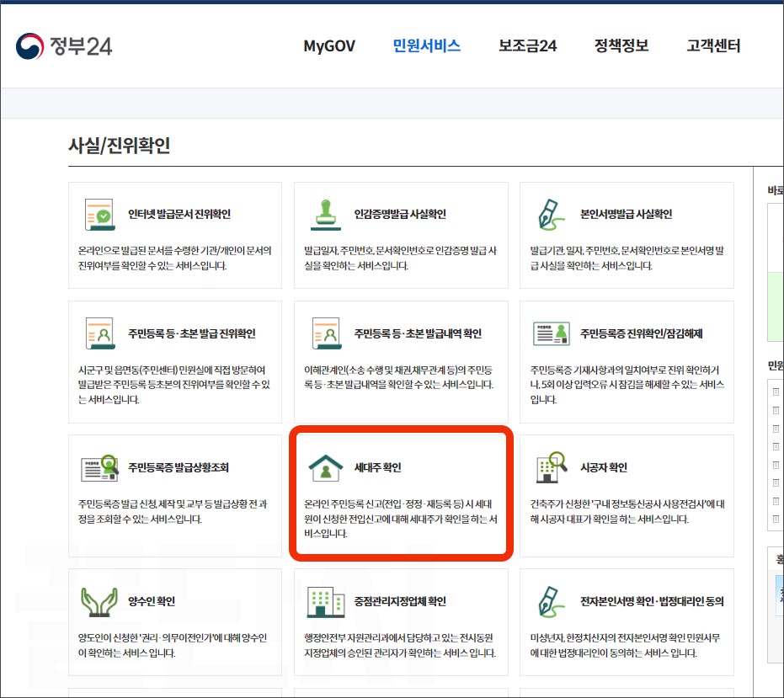The width and height of the screenshot is (784, 698).
Task: Click the 양수인 확인 hands icon
Action: [99, 601]
